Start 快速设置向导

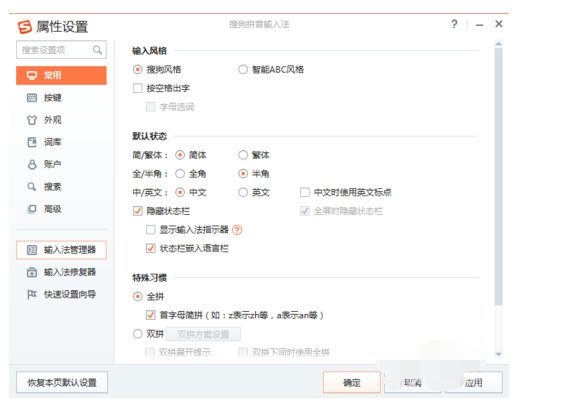(x=61, y=294)
